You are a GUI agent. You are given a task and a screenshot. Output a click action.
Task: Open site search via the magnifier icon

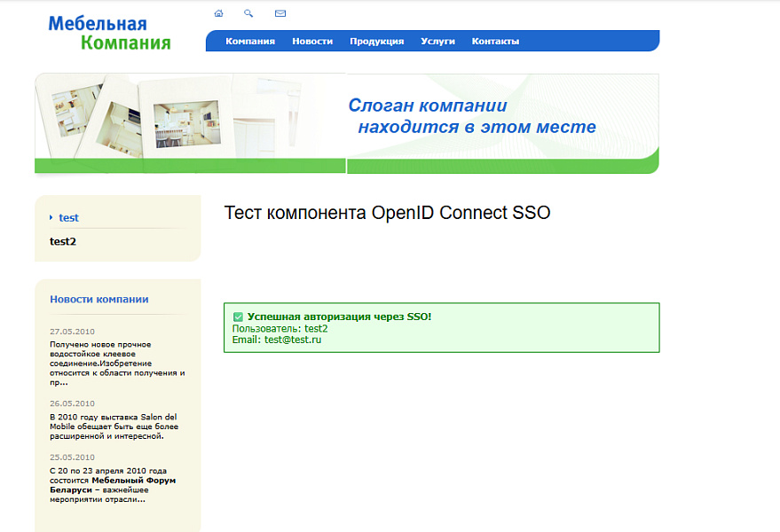pyautogui.click(x=248, y=13)
